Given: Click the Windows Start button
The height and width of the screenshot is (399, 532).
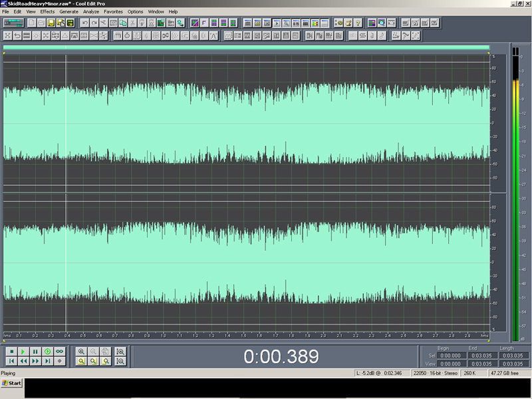Looking at the screenshot, I should (12, 383).
